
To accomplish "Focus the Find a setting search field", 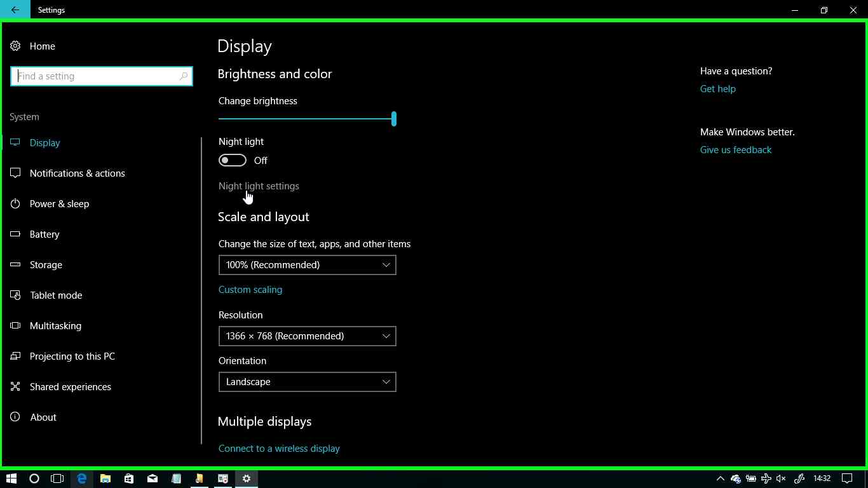I will click(x=102, y=76).
